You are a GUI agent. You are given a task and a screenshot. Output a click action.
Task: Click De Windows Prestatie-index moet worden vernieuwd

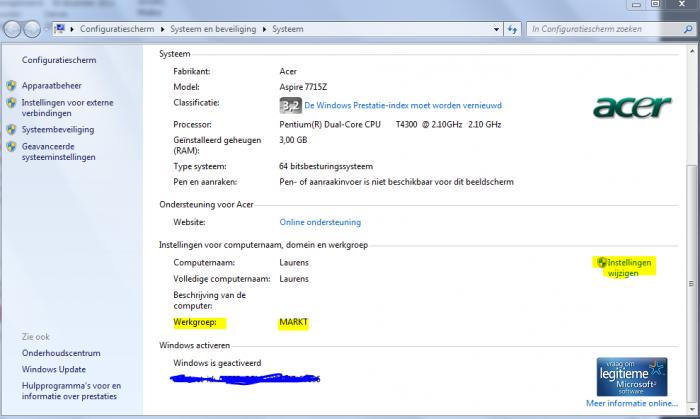coord(403,105)
